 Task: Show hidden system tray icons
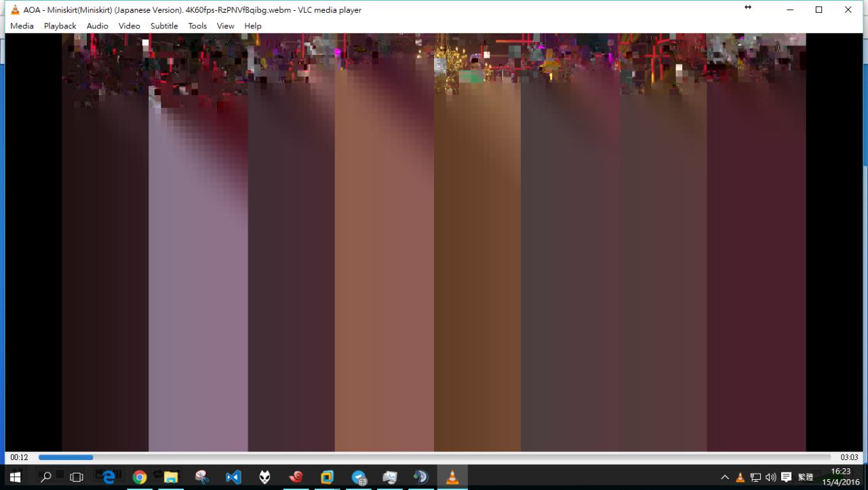pos(725,477)
